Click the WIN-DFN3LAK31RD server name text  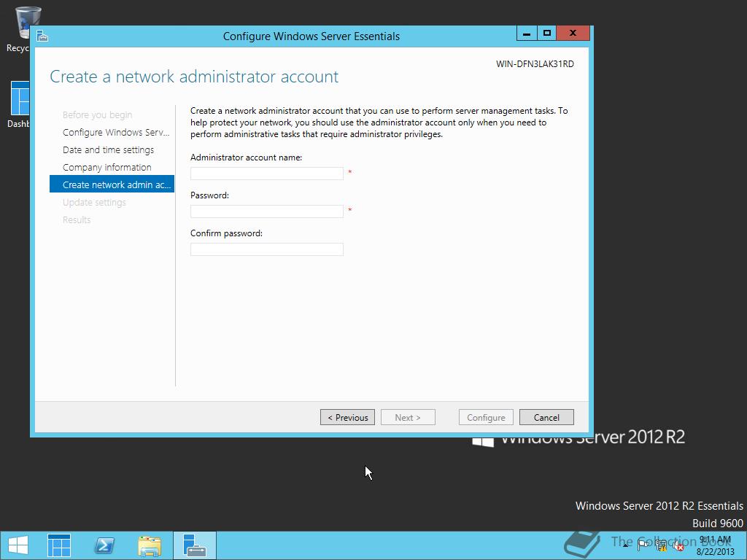[535, 64]
